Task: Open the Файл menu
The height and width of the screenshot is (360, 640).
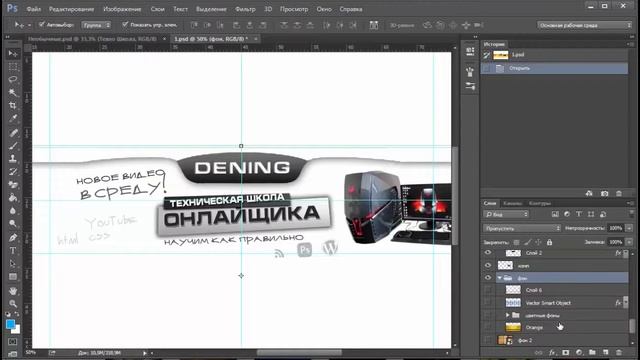Action: click(x=33, y=9)
